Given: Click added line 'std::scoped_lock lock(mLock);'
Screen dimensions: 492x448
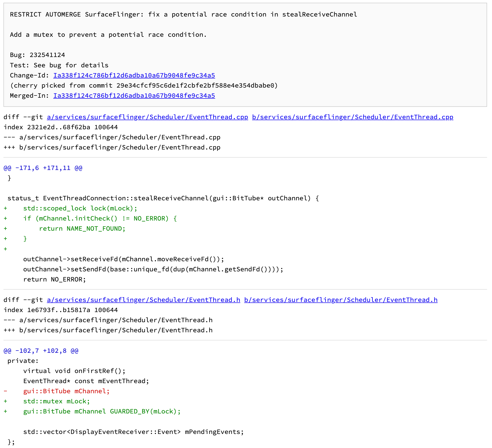Looking at the screenshot, I should tap(80, 208).
